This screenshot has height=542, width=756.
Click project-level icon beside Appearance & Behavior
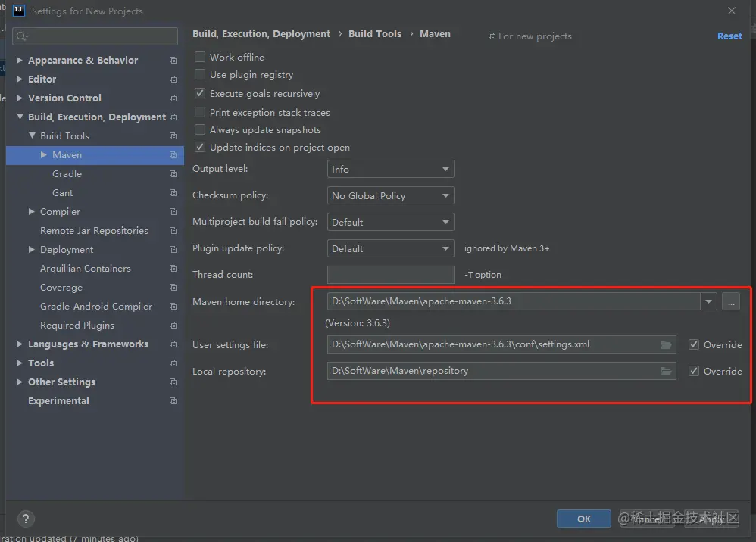(x=173, y=61)
